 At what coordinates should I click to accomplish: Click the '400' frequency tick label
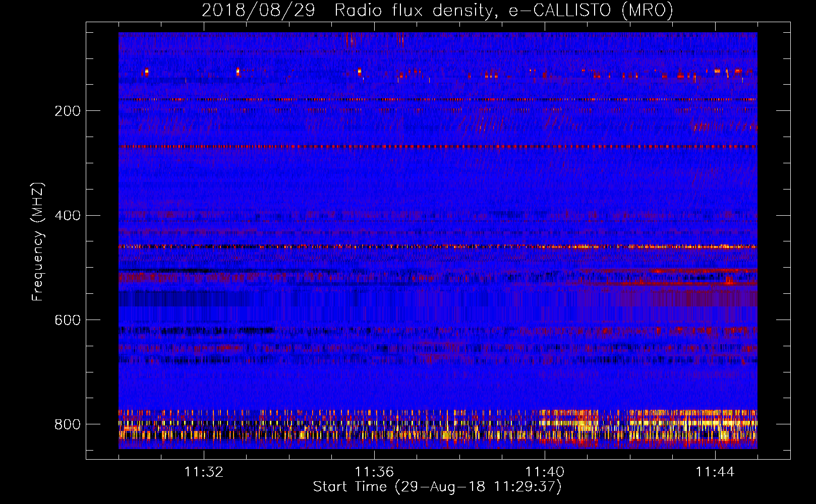pos(68,216)
